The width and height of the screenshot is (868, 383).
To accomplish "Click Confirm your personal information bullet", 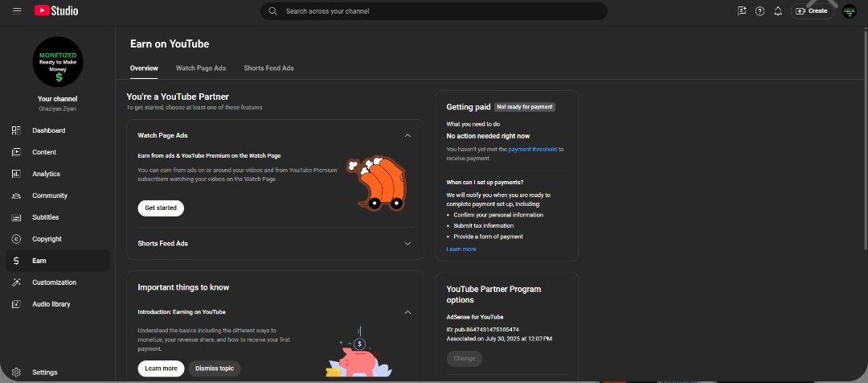I will [498, 215].
